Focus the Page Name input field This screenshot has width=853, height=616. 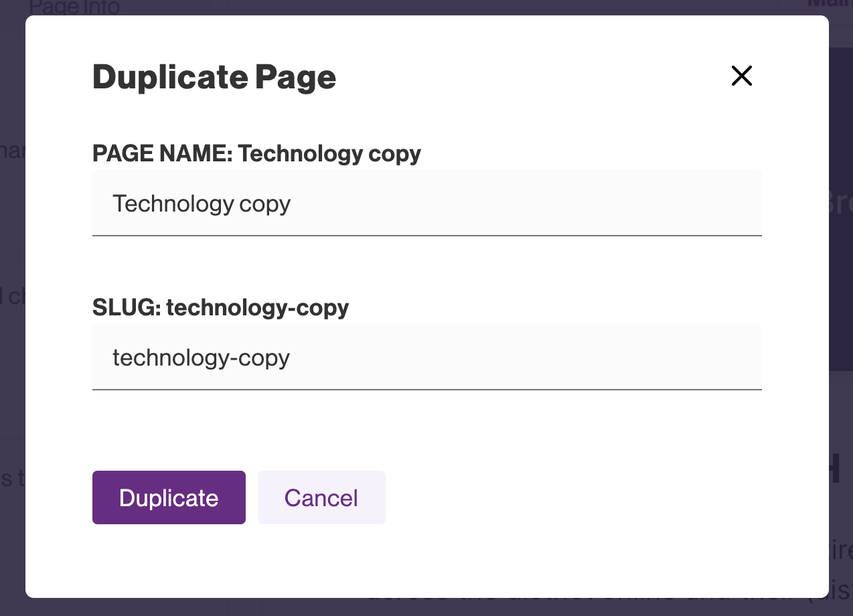[426, 203]
